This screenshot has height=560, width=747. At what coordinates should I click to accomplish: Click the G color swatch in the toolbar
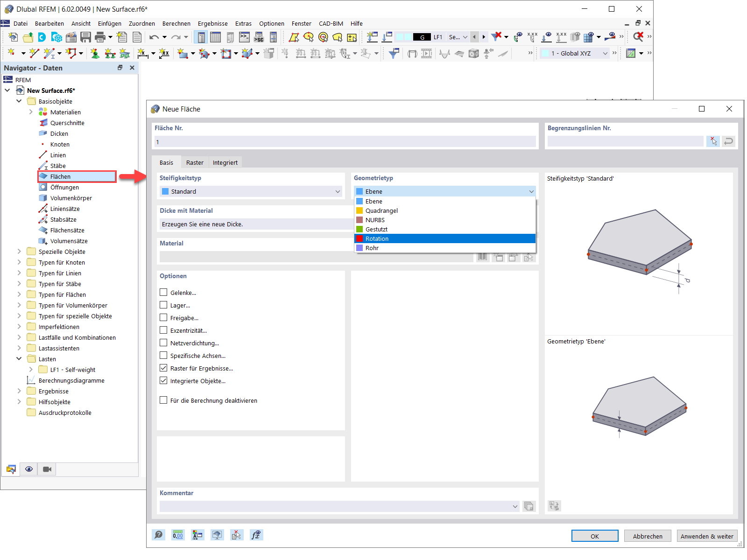pos(422,36)
